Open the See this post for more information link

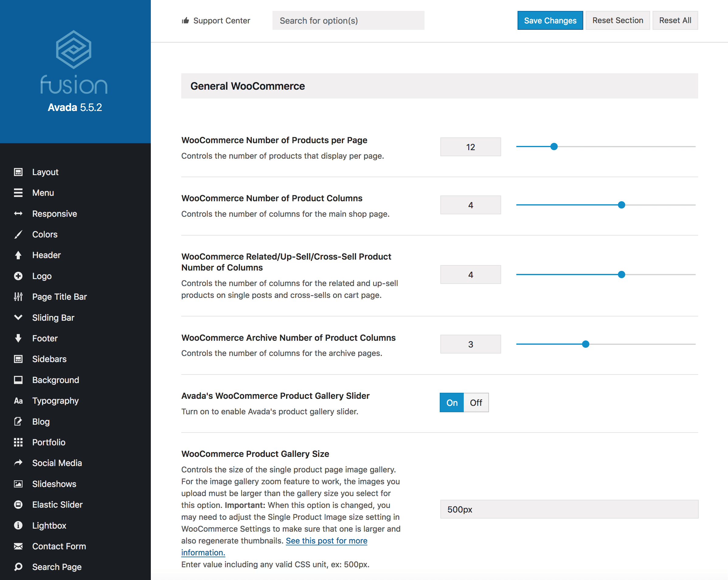[326, 540]
